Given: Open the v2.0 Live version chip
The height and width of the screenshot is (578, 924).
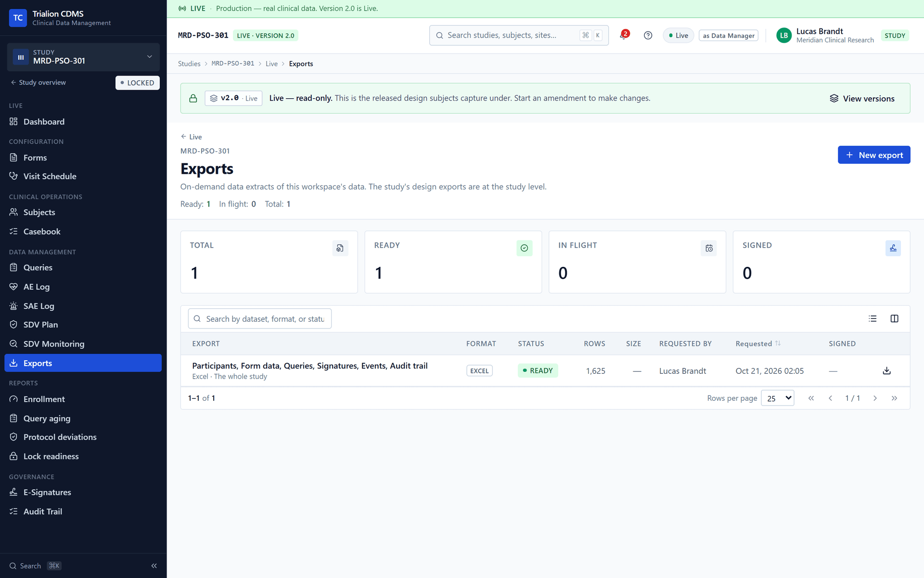Looking at the screenshot, I should (233, 98).
